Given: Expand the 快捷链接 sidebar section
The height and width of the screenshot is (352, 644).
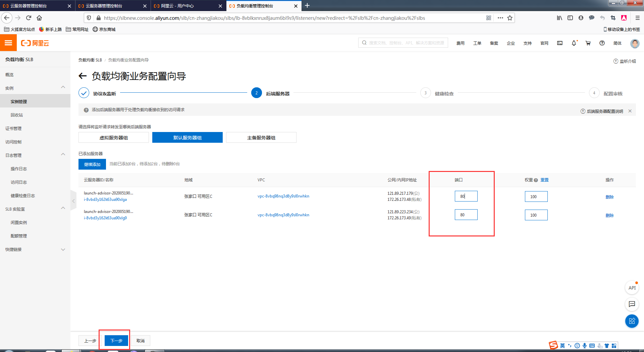Looking at the screenshot, I should tap(63, 250).
